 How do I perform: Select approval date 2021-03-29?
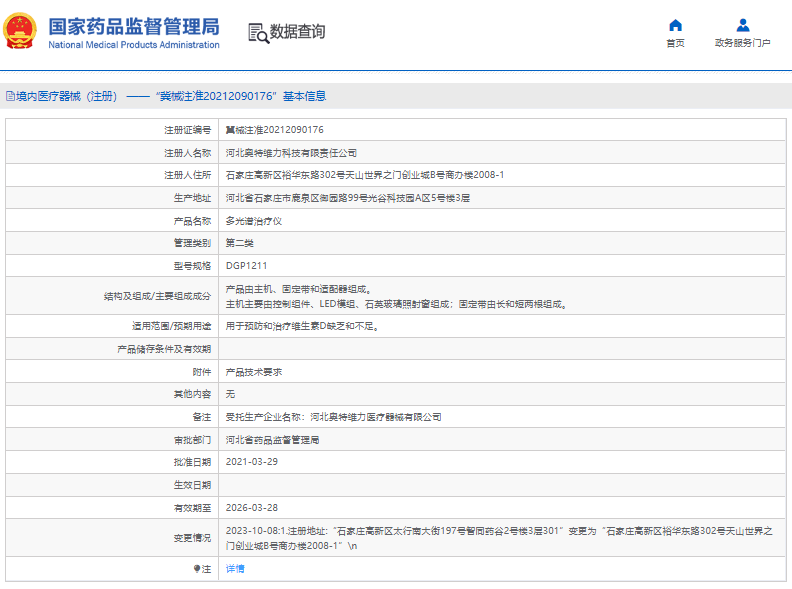coord(252,462)
